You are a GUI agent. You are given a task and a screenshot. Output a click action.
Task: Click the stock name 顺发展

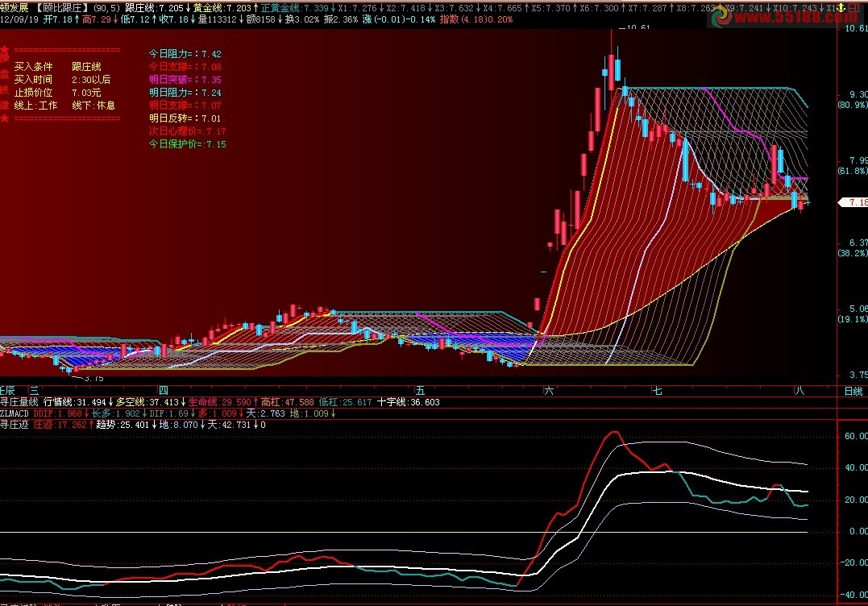point(15,8)
